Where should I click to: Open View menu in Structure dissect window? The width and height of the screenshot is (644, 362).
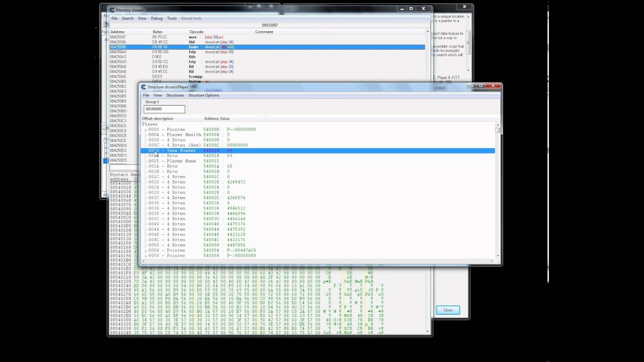[157, 95]
